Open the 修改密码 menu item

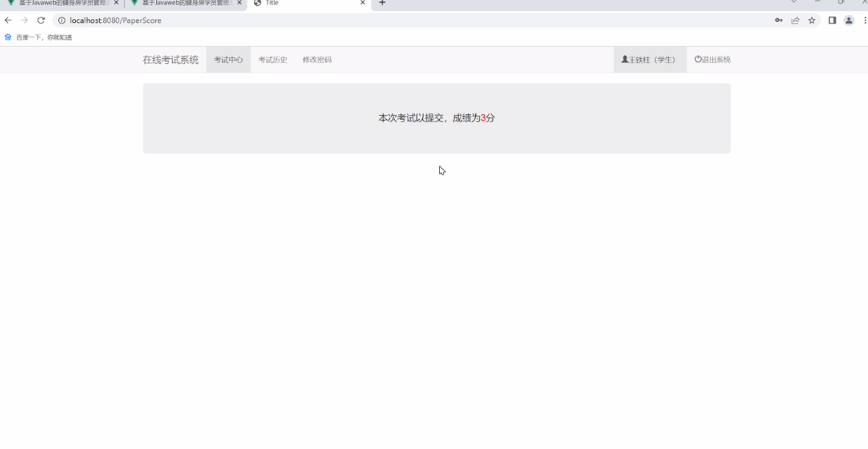tap(316, 59)
